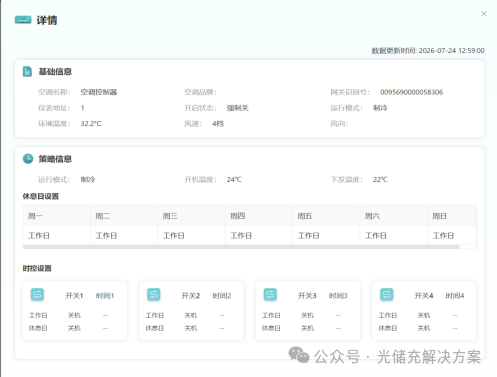Click the horizontal scrollbar under the 休息日设置 table
The image size is (497, 377).
(241, 247)
